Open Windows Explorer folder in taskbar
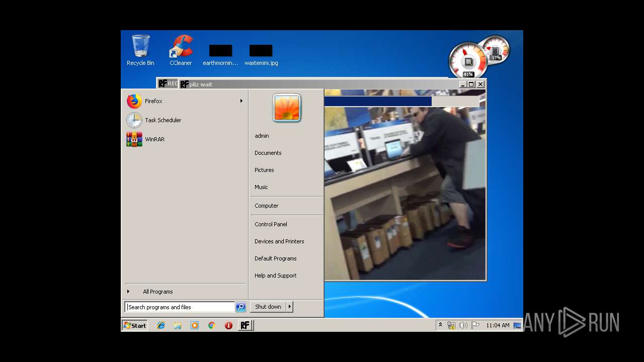644x362 pixels. click(x=178, y=325)
